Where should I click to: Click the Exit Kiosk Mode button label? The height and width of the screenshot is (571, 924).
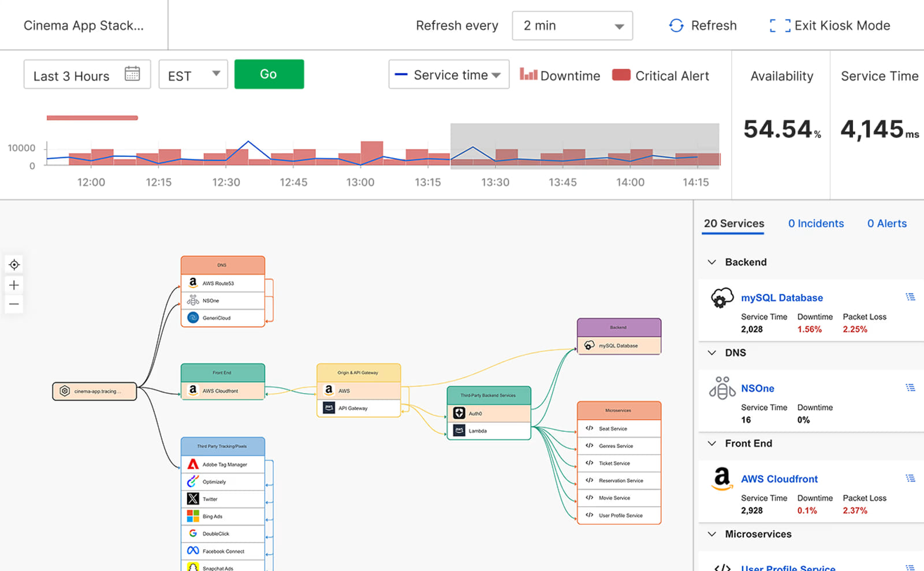(x=842, y=25)
